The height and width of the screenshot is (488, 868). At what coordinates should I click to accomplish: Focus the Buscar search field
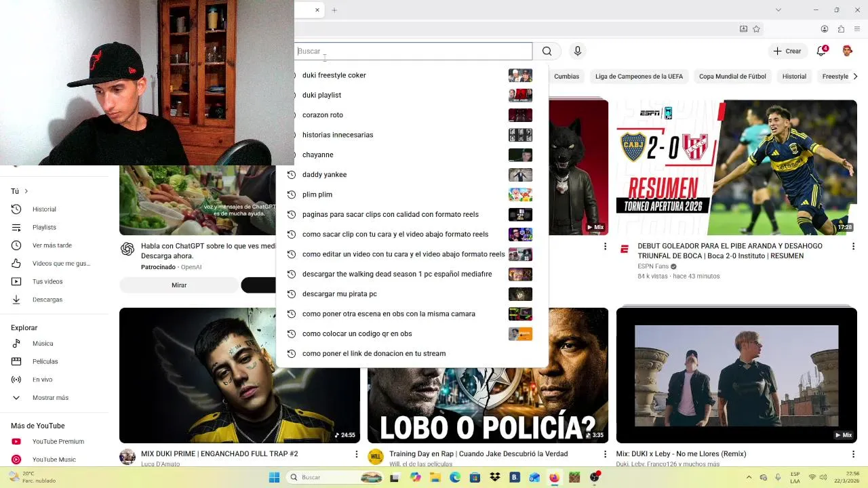(413, 51)
